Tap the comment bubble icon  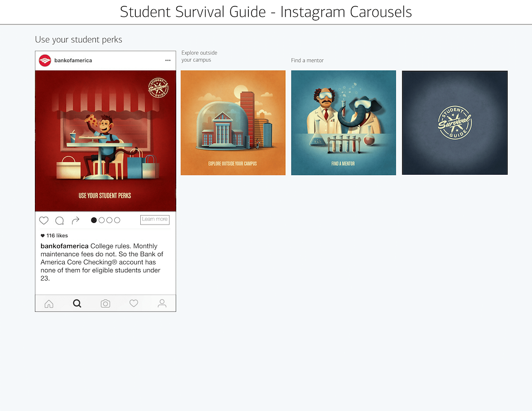[59, 220]
